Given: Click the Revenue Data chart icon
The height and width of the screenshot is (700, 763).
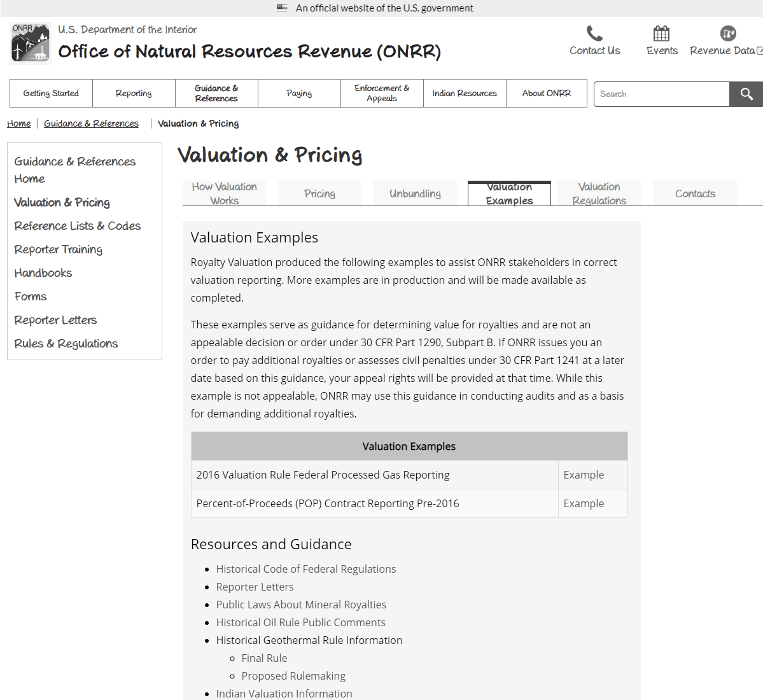Looking at the screenshot, I should 728,33.
